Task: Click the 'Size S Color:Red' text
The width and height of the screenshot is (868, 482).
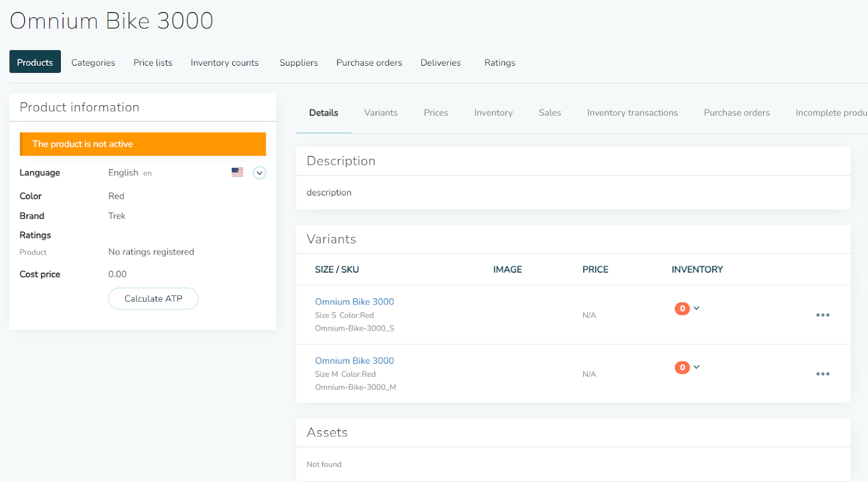Action: click(x=344, y=315)
